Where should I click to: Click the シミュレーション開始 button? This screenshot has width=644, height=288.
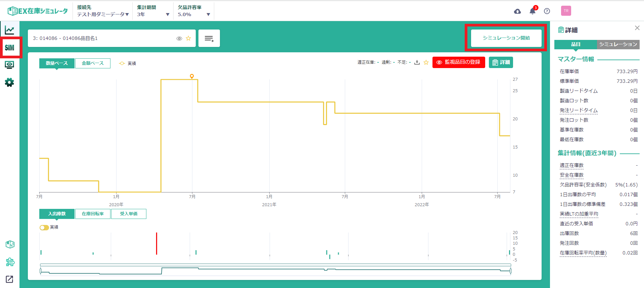pos(506,38)
